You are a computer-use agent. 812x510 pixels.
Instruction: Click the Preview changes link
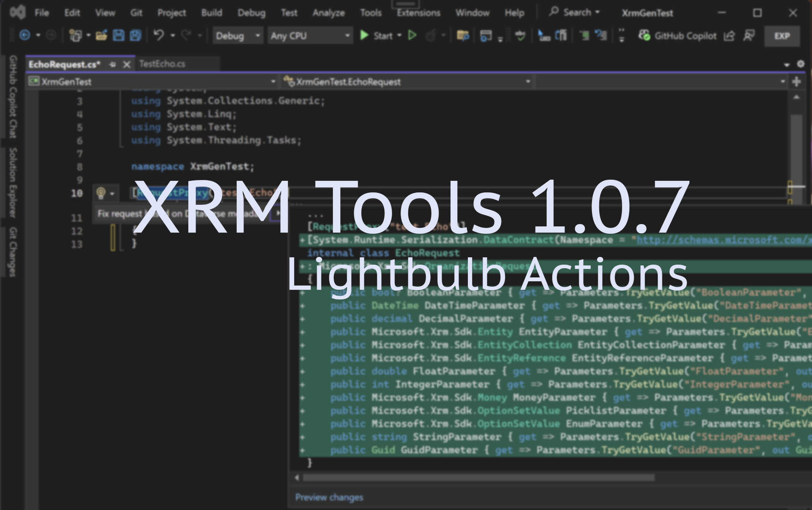point(329,497)
